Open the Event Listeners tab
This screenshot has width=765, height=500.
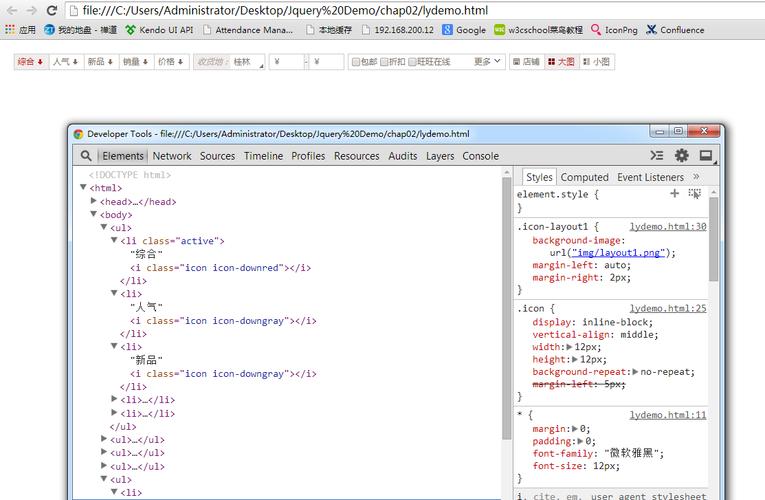[x=650, y=177]
